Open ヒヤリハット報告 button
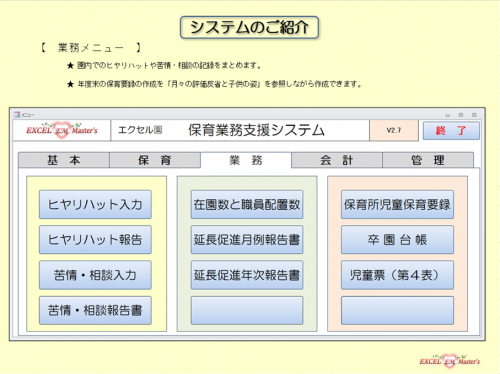Image resolution: width=500 pixels, height=374 pixels. 95,240
